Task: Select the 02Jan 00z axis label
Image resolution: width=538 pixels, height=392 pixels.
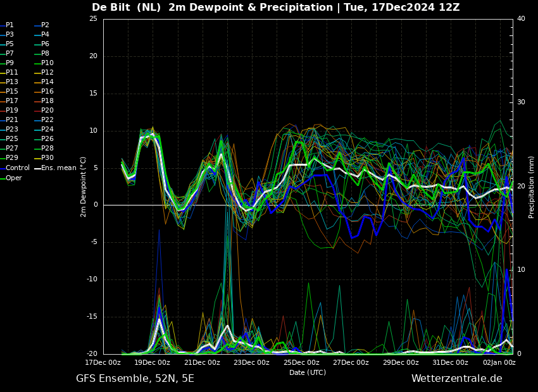Action: coord(500,362)
